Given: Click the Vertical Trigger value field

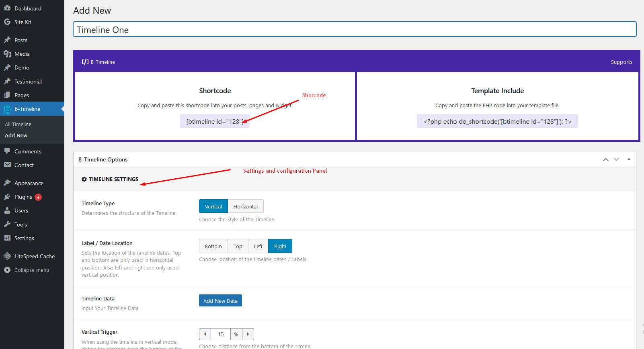Looking at the screenshot, I should coord(221,334).
